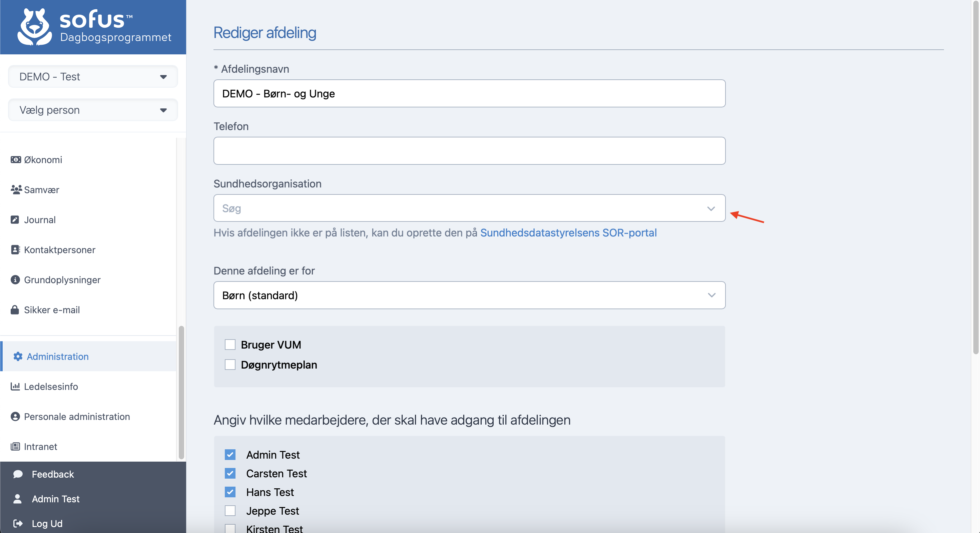Check the Jeppe Test checkbox

click(230, 511)
